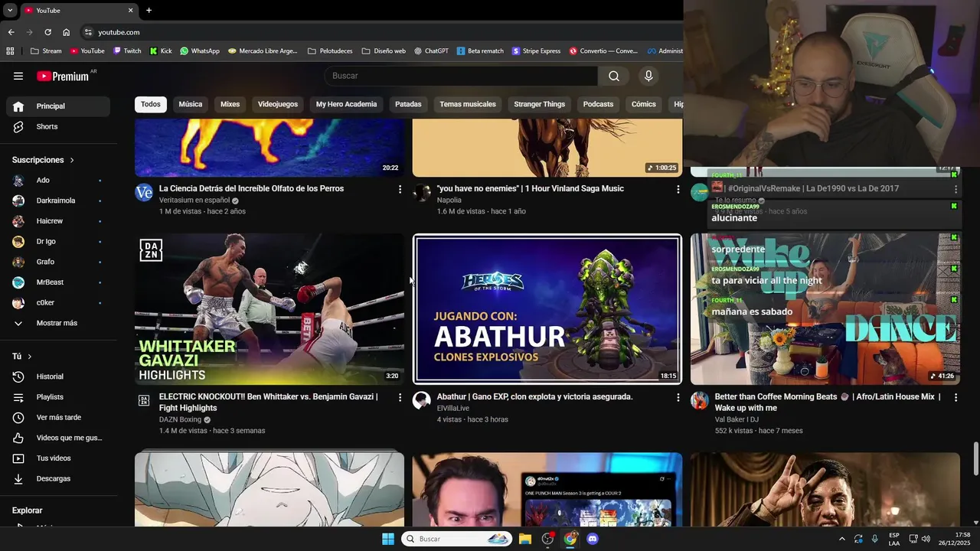Image resolution: width=980 pixels, height=551 pixels.
Task: Open Videos que me gustan
Action: [58, 438]
